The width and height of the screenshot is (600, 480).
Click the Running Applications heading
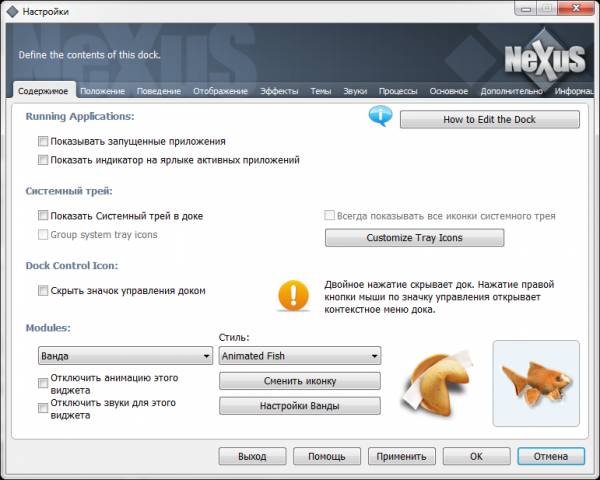[x=80, y=116]
